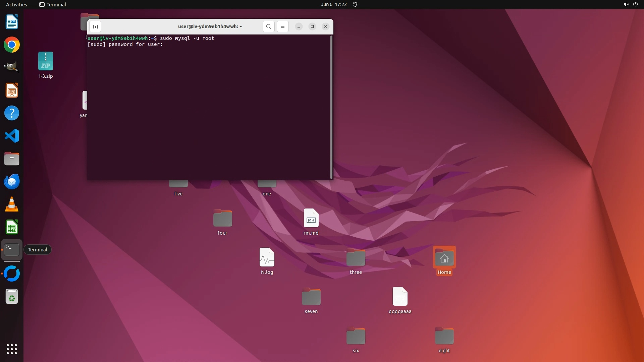Select the rm.md file on desktop
This screenshot has height=362, width=644.
tap(311, 219)
